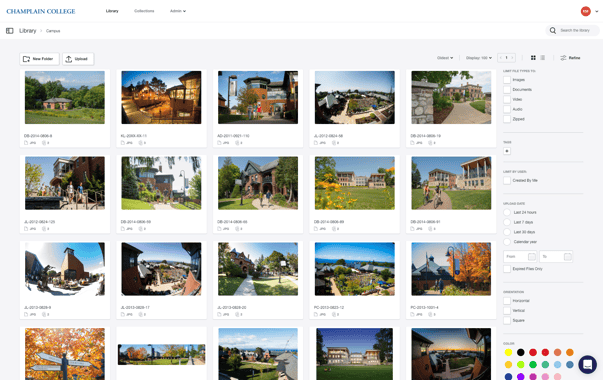This screenshot has width=603, height=380.
Task: Pick the light blue color swatch
Action: 558,365
